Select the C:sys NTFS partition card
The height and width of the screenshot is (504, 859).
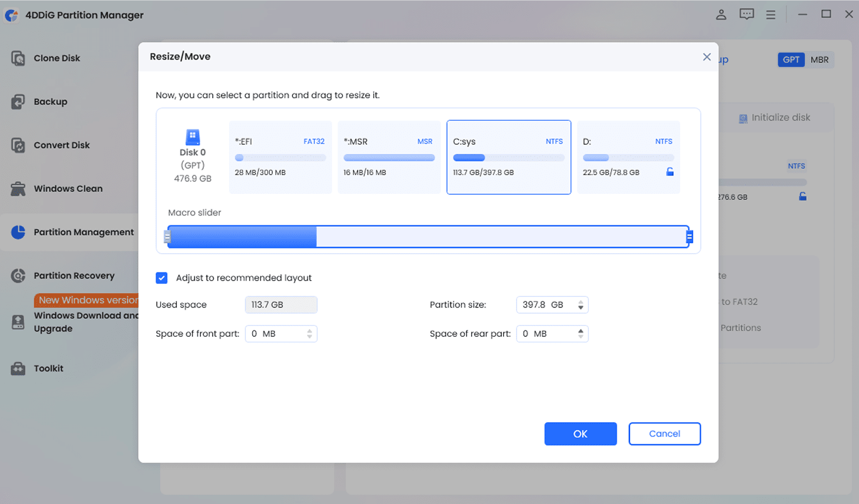(x=509, y=157)
